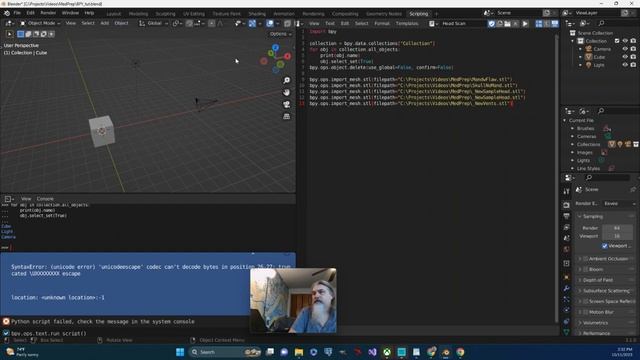Toggle syntax highlighting button in text editor

[555, 24]
